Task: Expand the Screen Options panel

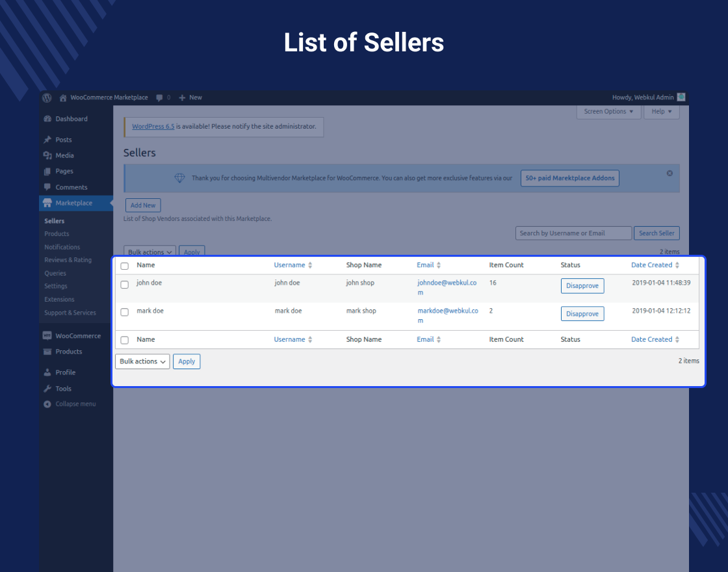Action: 608,112
